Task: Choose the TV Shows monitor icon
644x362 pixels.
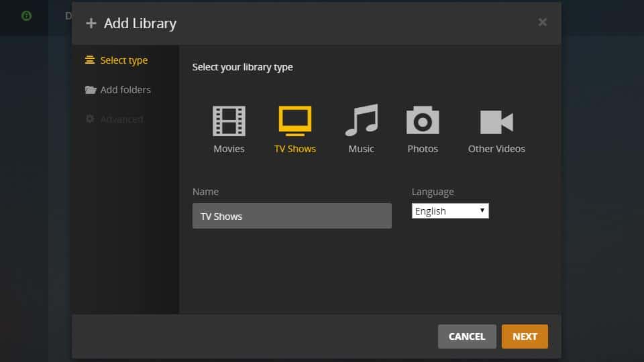Action: [295, 121]
